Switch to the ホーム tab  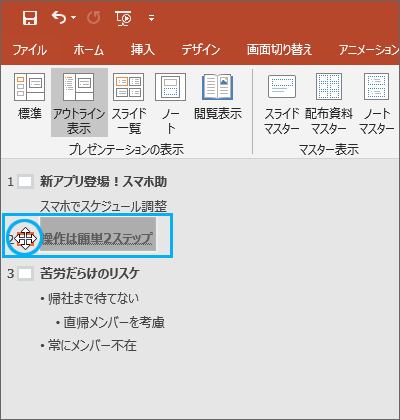coord(89,50)
